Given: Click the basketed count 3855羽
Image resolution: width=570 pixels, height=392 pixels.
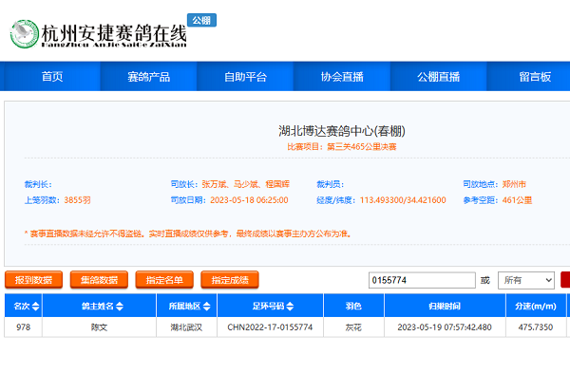Looking at the screenshot, I should (77, 200).
